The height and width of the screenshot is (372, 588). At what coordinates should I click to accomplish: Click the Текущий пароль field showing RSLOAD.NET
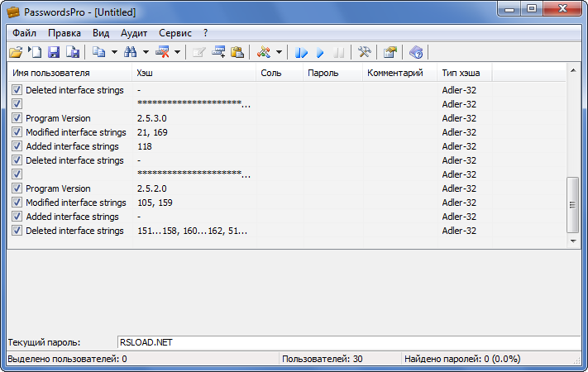point(349,342)
